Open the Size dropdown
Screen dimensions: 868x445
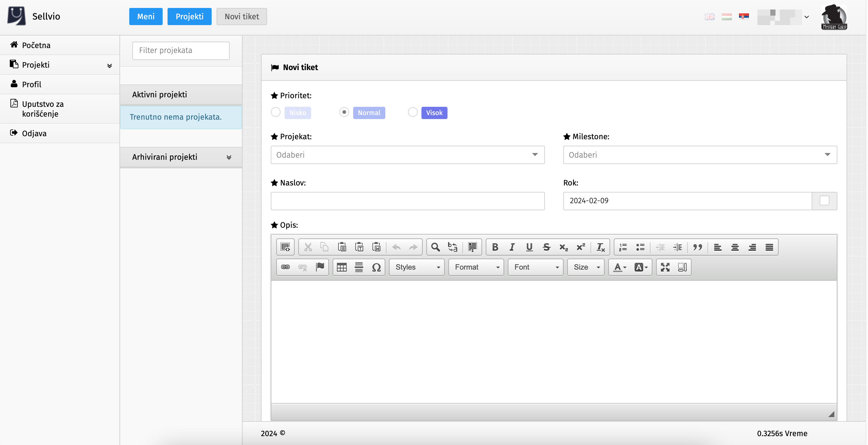(x=586, y=267)
